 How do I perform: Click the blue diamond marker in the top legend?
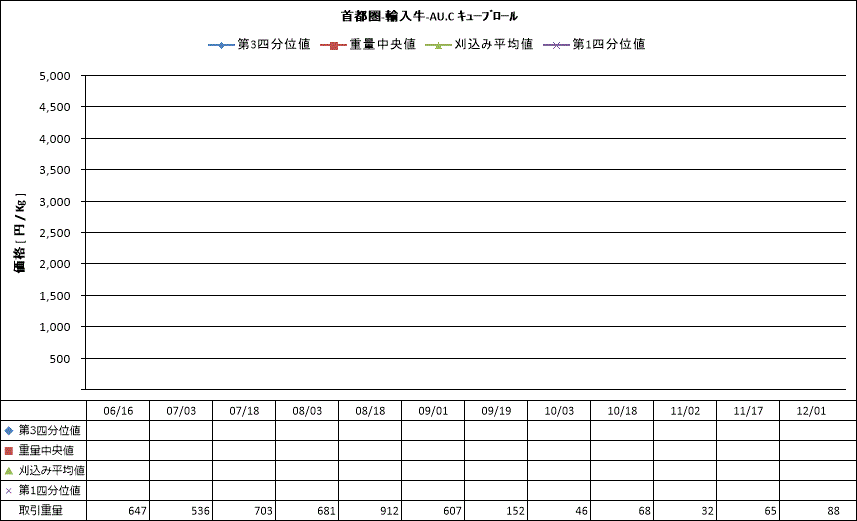coord(221,45)
